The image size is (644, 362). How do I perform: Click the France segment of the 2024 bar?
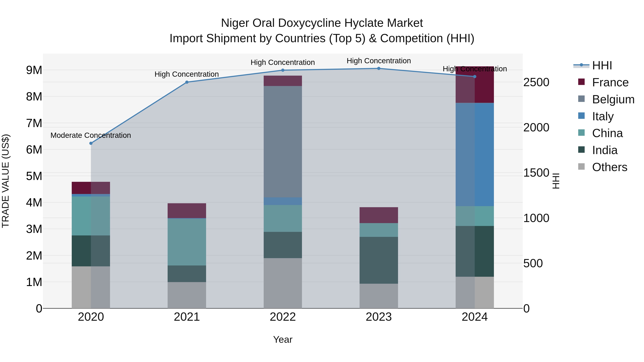click(475, 85)
